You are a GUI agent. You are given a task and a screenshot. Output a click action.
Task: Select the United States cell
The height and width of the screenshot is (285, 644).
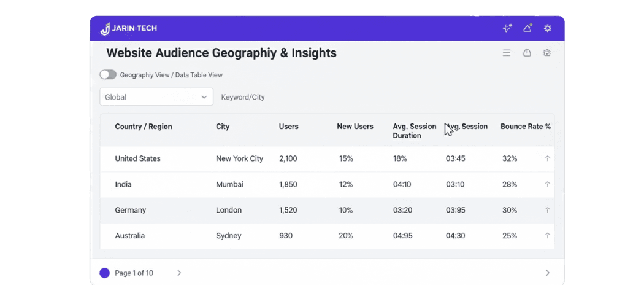137,158
